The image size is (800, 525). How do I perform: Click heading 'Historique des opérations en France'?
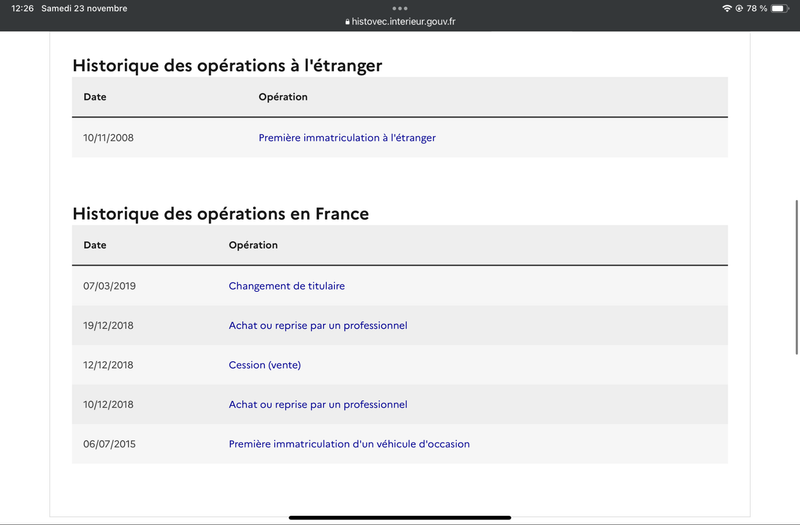(x=220, y=214)
